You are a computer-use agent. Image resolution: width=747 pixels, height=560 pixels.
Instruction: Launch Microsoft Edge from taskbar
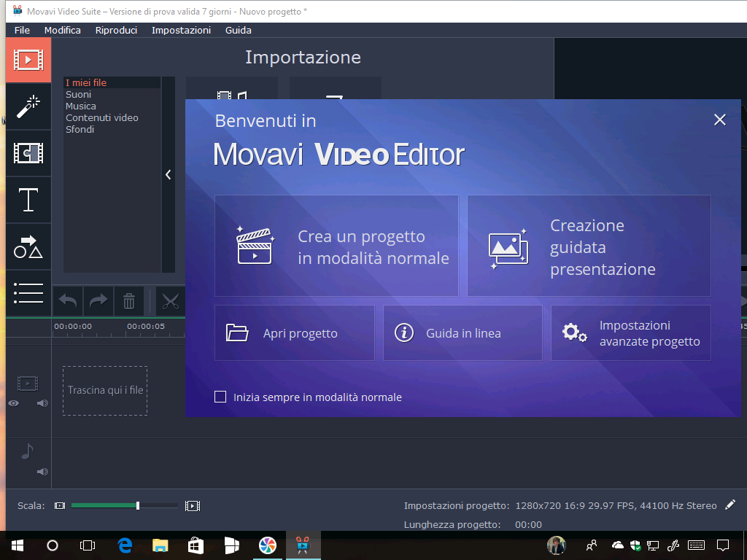click(x=125, y=545)
